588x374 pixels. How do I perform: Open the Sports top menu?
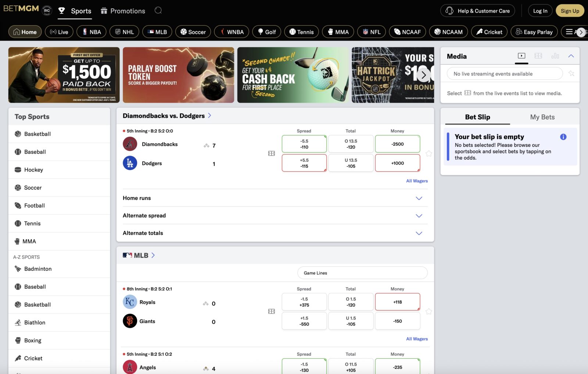point(75,11)
